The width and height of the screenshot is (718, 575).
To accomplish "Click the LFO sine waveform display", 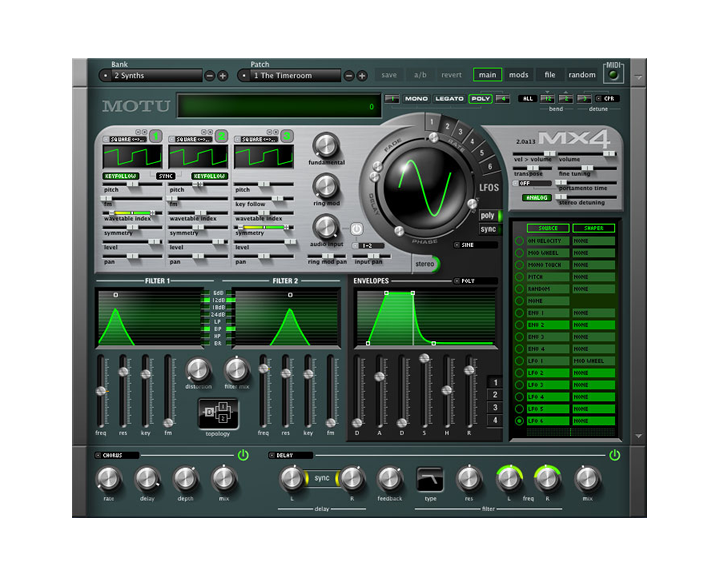I will point(424,188).
